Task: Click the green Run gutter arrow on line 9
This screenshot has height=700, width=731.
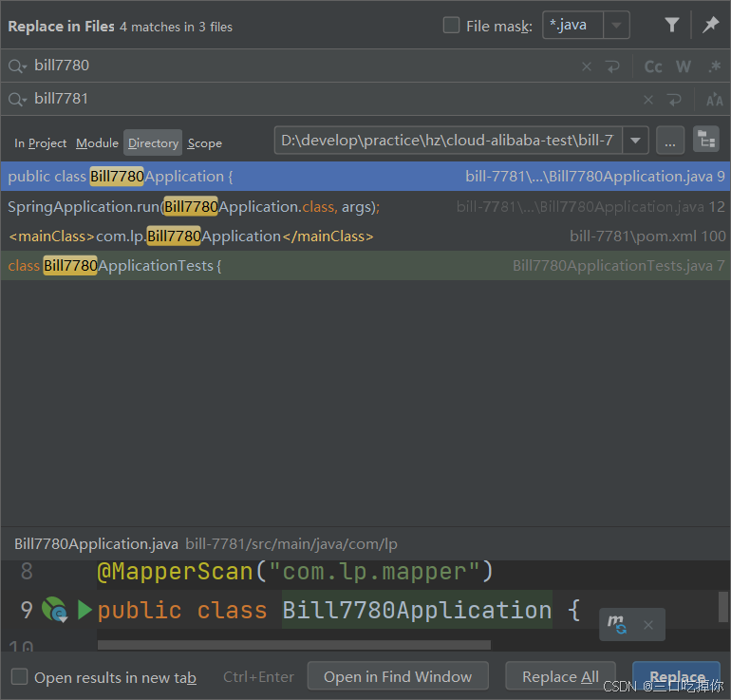Action: (x=84, y=610)
